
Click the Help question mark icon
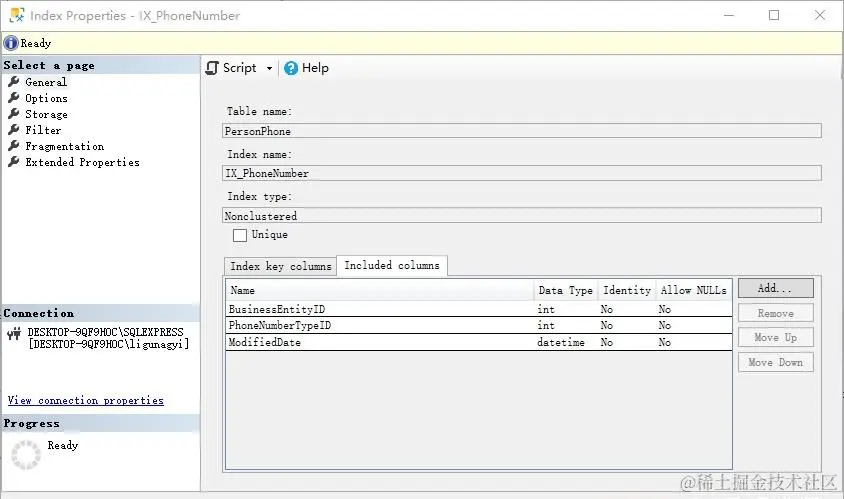click(291, 68)
